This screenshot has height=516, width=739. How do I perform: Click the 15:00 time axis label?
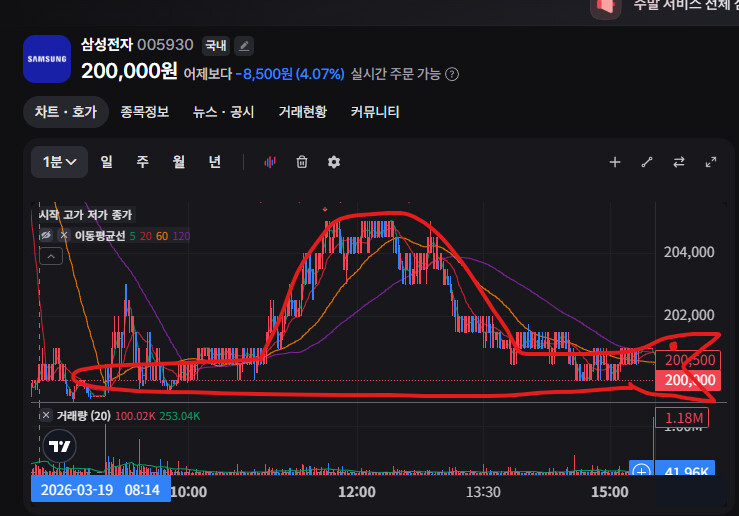610,492
